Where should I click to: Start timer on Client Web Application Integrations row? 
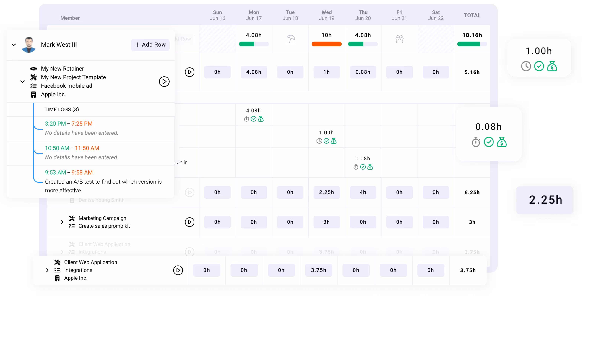[x=178, y=270]
